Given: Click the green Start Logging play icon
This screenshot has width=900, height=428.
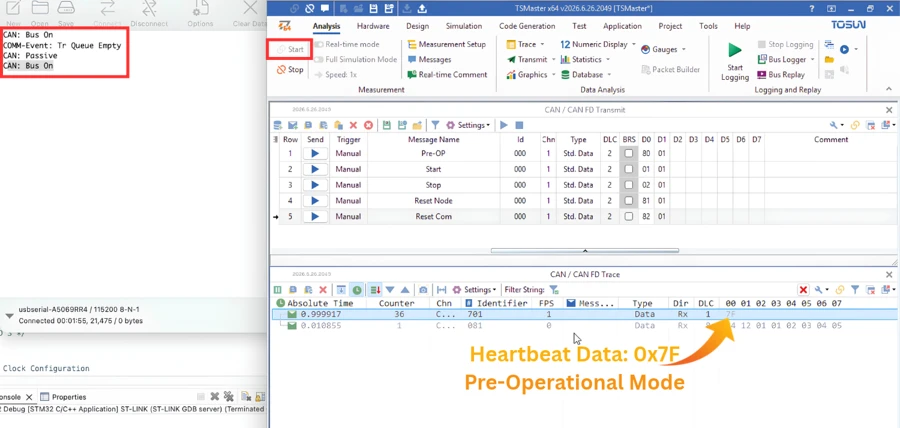Looking at the screenshot, I should [x=735, y=50].
